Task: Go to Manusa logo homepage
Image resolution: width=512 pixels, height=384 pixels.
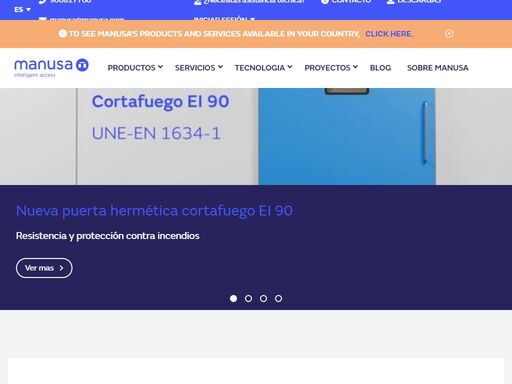Action: [x=51, y=68]
